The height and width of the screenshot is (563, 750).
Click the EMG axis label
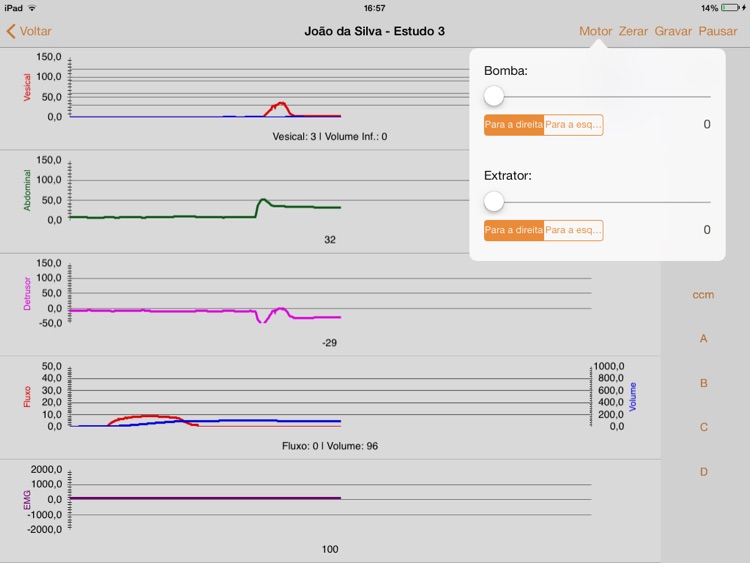tap(27, 500)
